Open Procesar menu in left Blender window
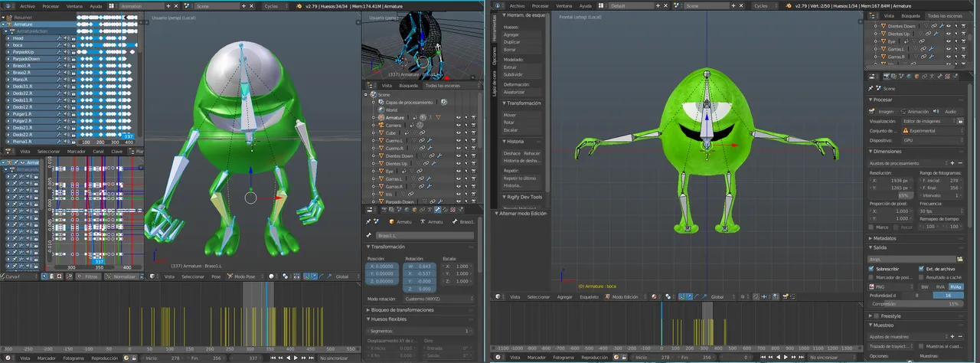The width and height of the screenshot is (980, 363). click(51, 5)
